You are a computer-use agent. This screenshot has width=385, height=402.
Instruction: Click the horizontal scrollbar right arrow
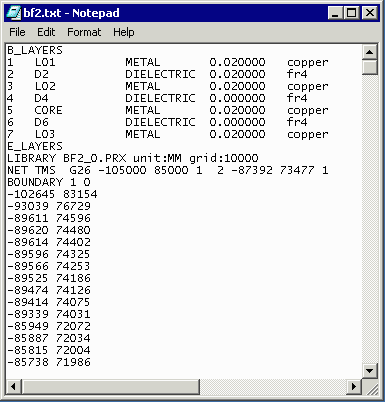pos(354,386)
